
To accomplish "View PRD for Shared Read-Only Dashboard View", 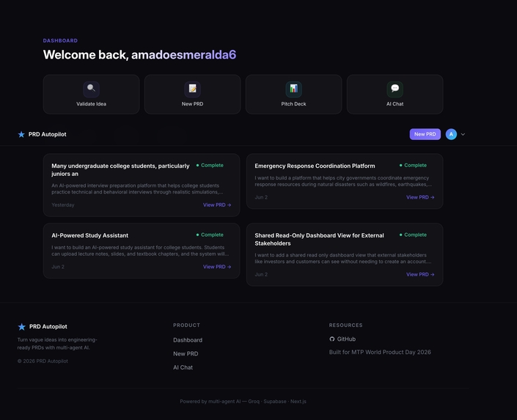I will pyautogui.click(x=420, y=274).
